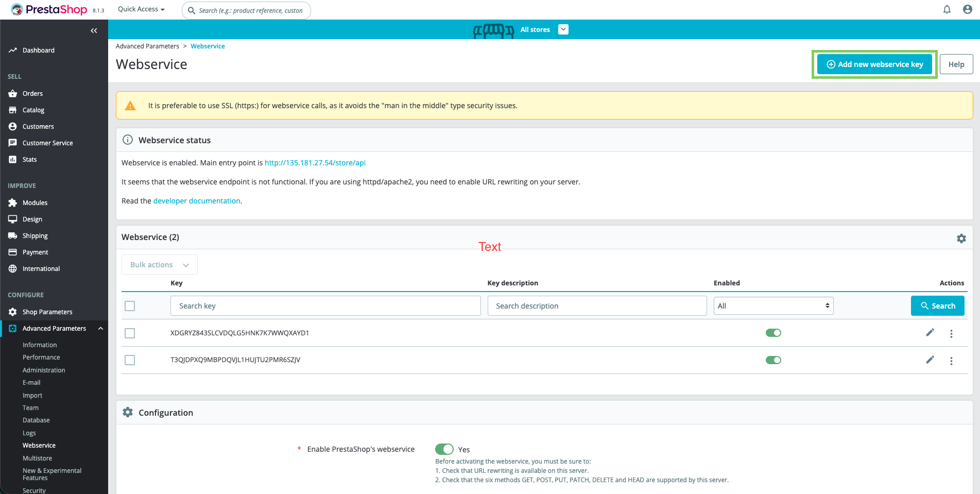Check the T3QJDPXQ9 key row checkbox
Viewport: 980px width, 494px height.
(x=130, y=360)
